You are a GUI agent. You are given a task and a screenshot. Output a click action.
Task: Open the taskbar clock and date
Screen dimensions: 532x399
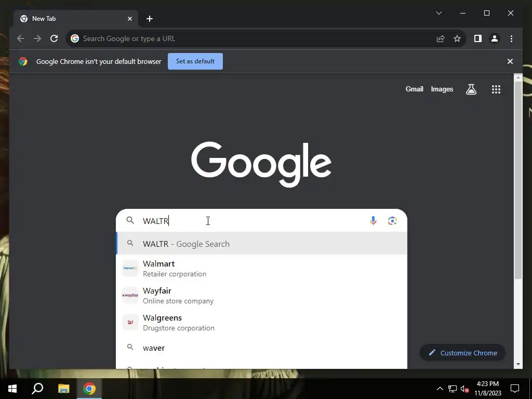tap(487, 389)
